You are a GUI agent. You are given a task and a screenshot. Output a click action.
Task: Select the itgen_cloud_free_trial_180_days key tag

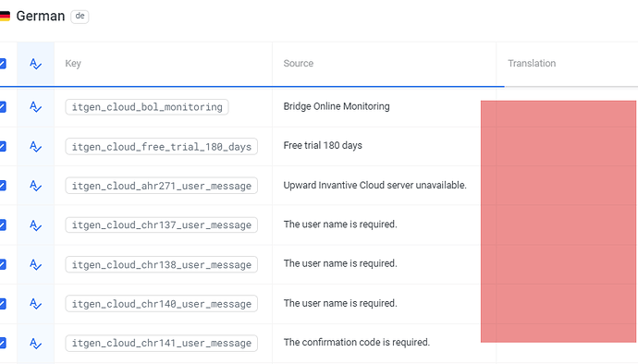162,146
